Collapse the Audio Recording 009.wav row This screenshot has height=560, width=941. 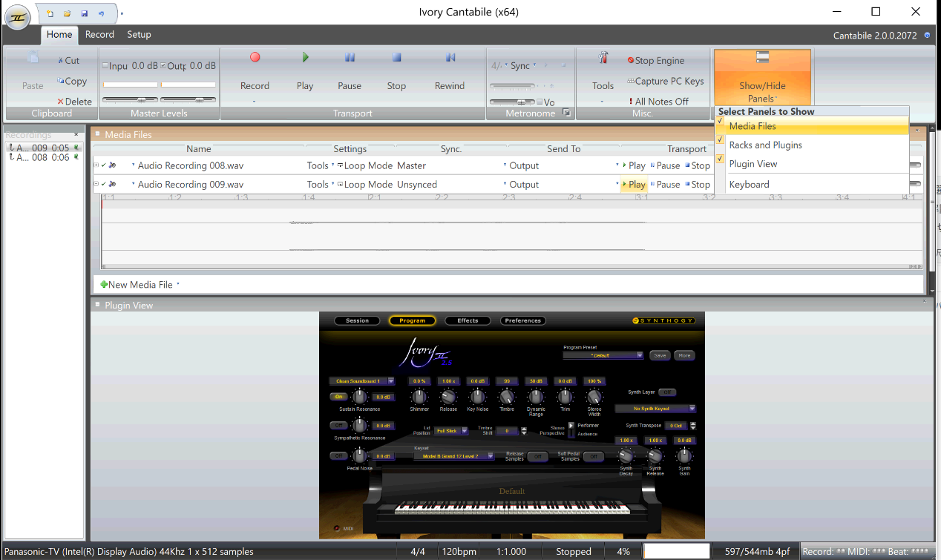(x=96, y=185)
